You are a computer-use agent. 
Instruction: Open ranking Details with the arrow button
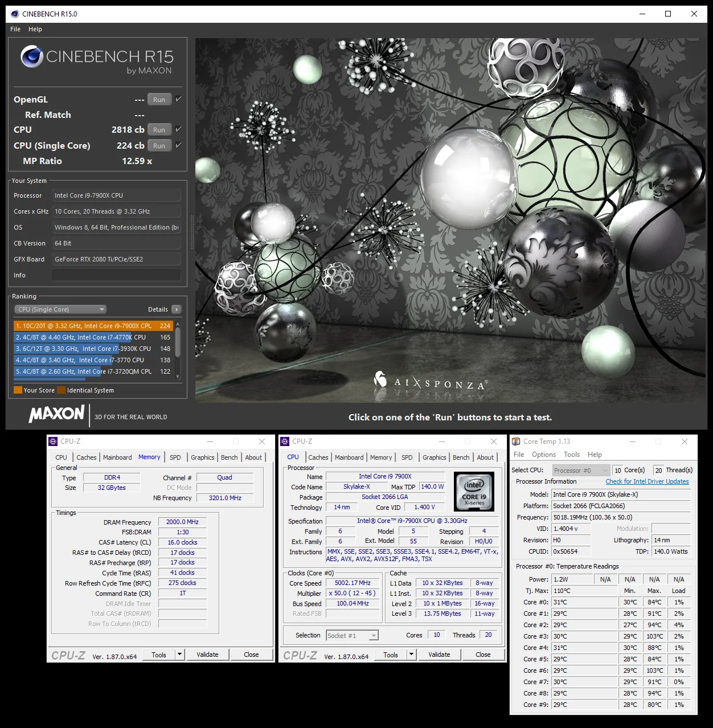coord(177,309)
